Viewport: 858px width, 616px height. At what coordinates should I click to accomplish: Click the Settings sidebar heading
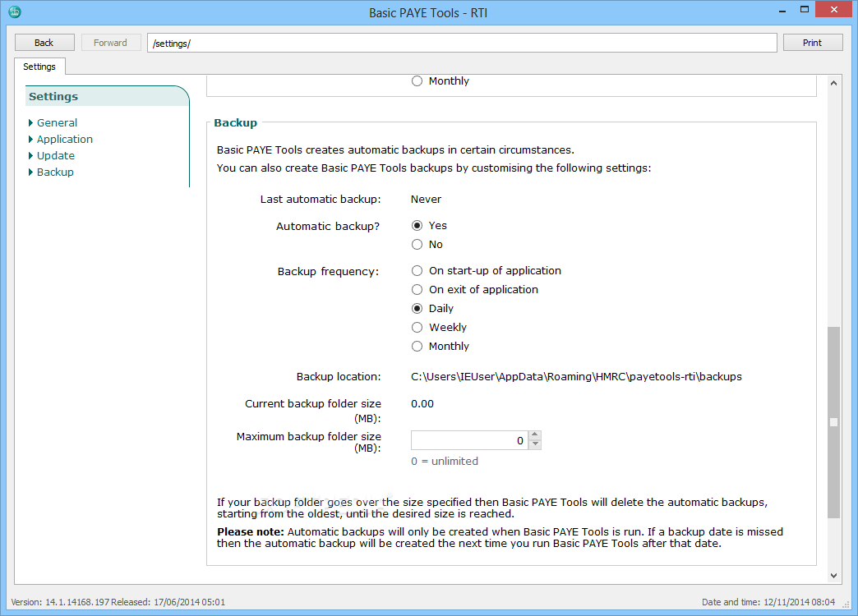pyautogui.click(x=53, y=96)
